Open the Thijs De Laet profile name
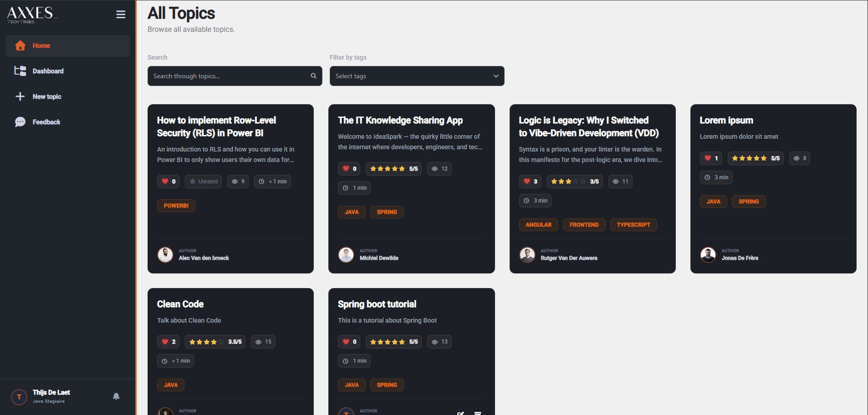Viewport: 868px width, 415px height. pyautogui.click(x=51, y=392)
